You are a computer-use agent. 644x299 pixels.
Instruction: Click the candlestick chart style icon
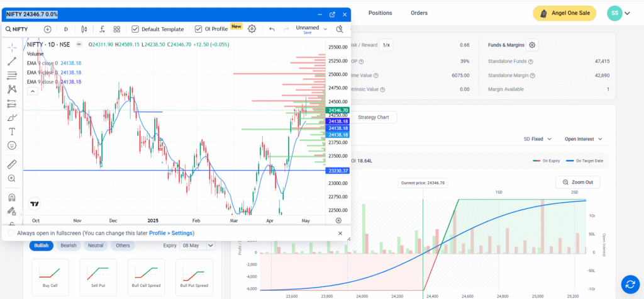click(84, 29)
